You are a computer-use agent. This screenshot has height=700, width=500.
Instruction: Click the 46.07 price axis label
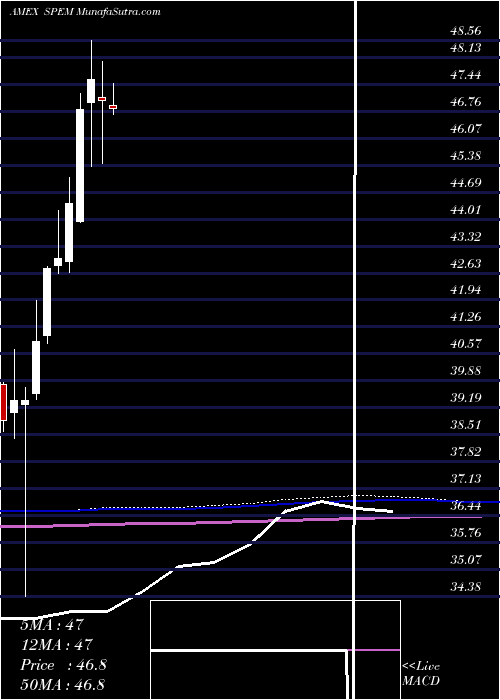pyautogui.click(x=466, y=129)
